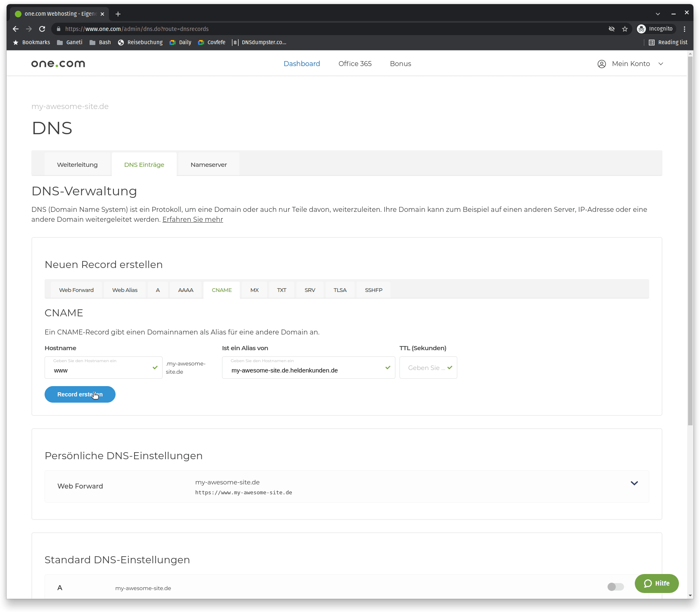Image resolution: width=700 pixels, height=612 pixels.
Task: Click the browser forward arrow
Action: point(29,29)
